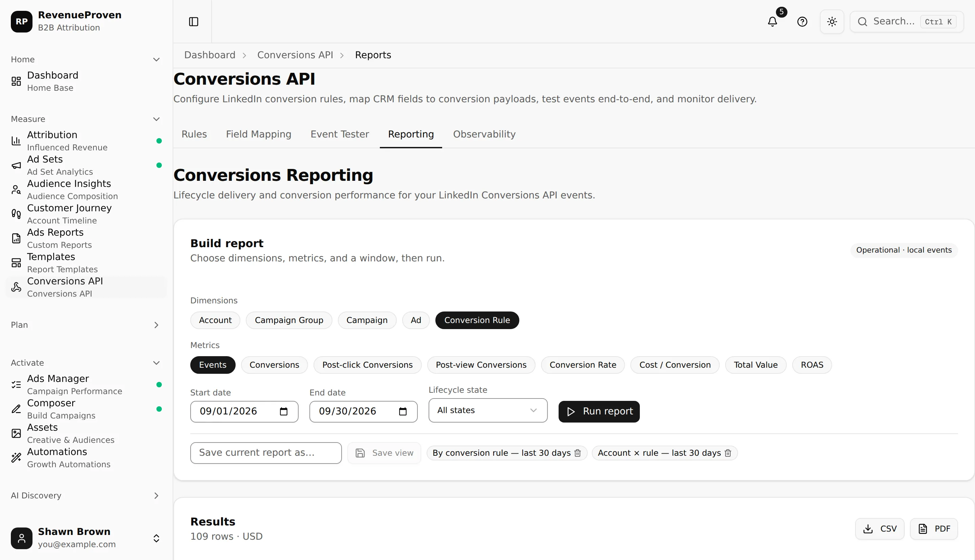Viewport: 975px width, 560px height.
Task: Open Assets image icon
Action: tap(16, 433)
